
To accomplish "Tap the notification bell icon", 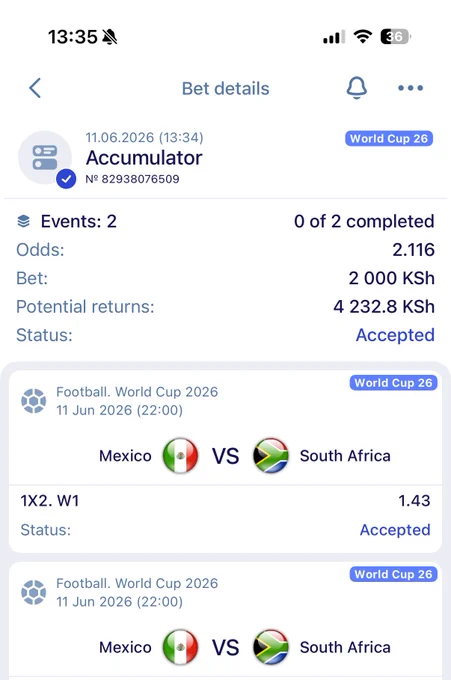I will point(356,88).
